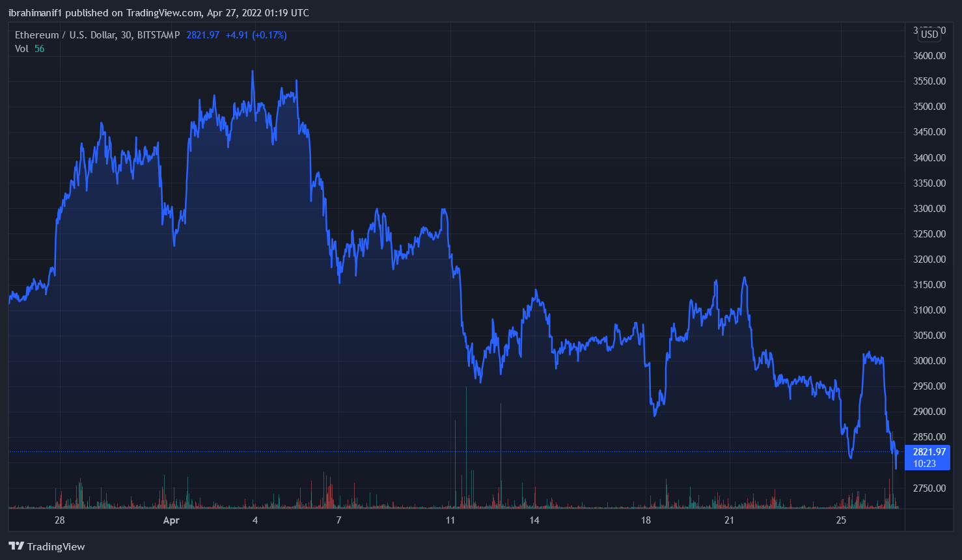Select the Vol indicator label

(21, 49)
